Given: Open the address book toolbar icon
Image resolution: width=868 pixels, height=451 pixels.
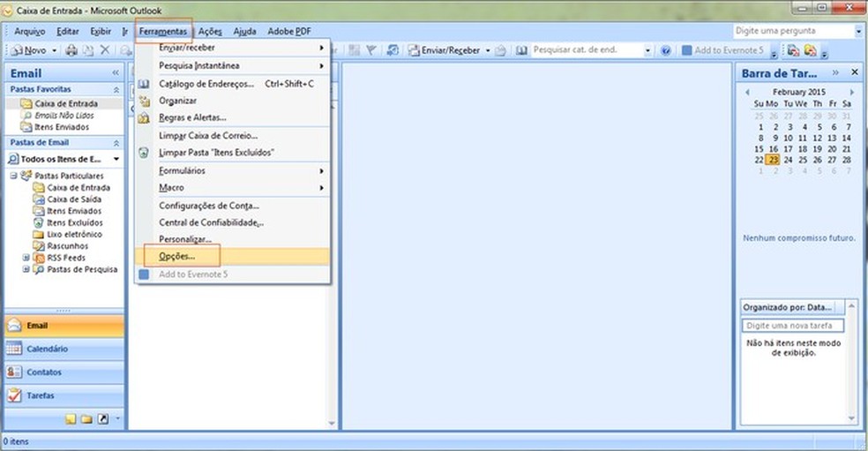Looking at the screenshot, I should tap(521, 50).
